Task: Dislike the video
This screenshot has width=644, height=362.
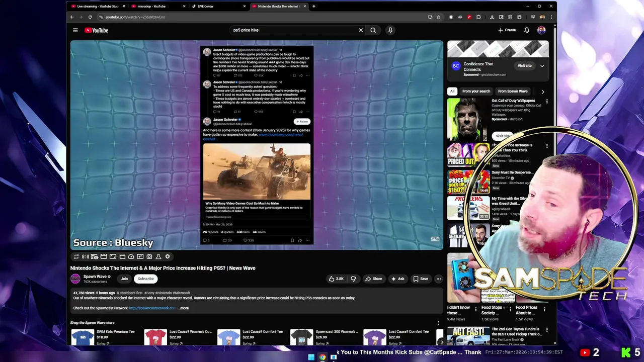Action: click(353, 279)
